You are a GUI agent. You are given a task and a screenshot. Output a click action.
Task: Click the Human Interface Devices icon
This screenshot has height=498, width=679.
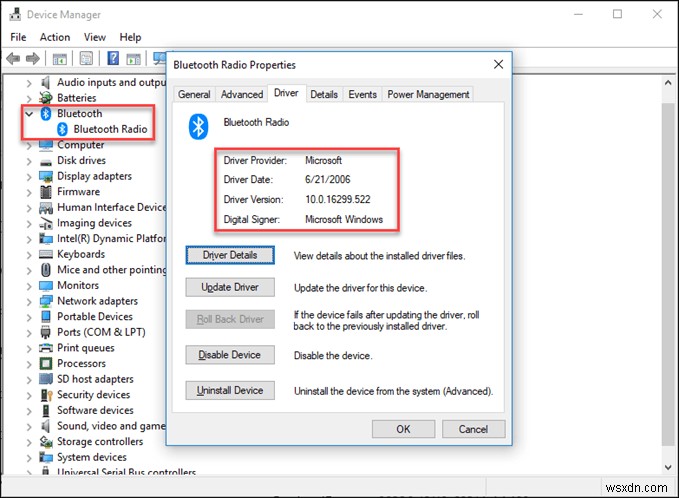point(46,207)
